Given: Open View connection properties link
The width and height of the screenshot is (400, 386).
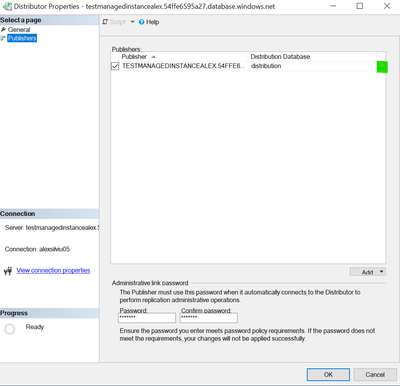Looking at the screenshot, I should click(x=53, y=270).
